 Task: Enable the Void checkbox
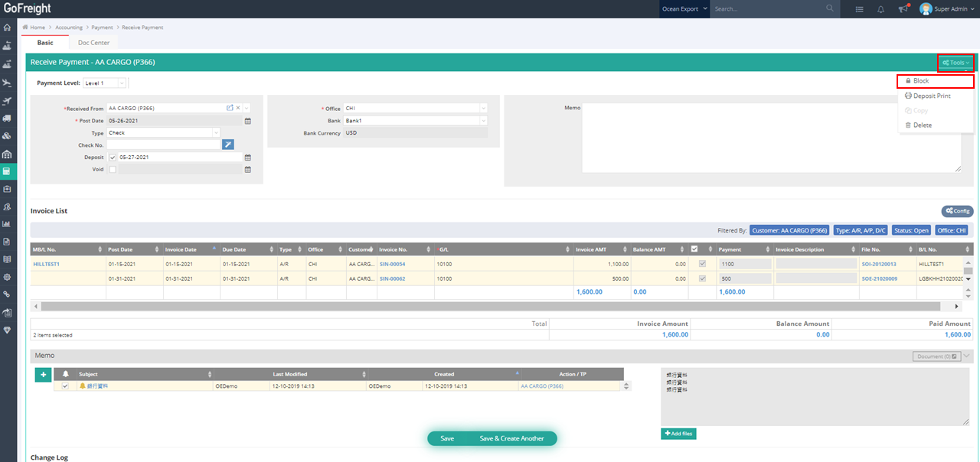[x=113, y=170]
